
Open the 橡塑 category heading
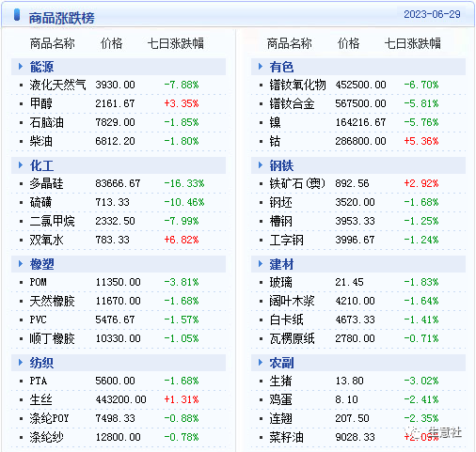[x=41, y=264]
